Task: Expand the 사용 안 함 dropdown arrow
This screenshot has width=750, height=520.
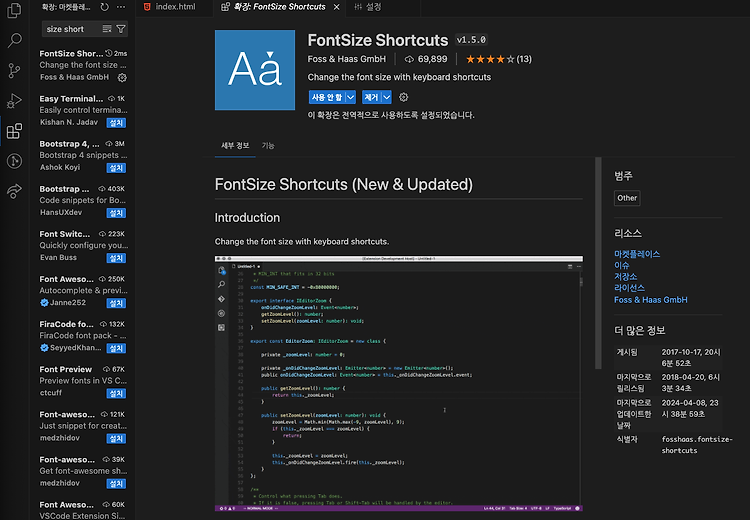Action: (x=351, y=97)
